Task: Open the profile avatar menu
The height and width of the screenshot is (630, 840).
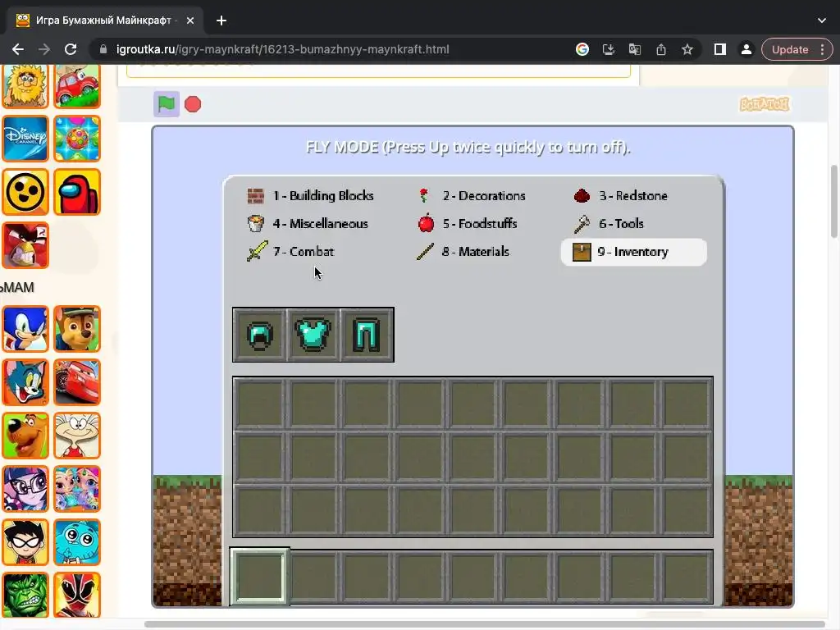Action: (x=746, y=49)
